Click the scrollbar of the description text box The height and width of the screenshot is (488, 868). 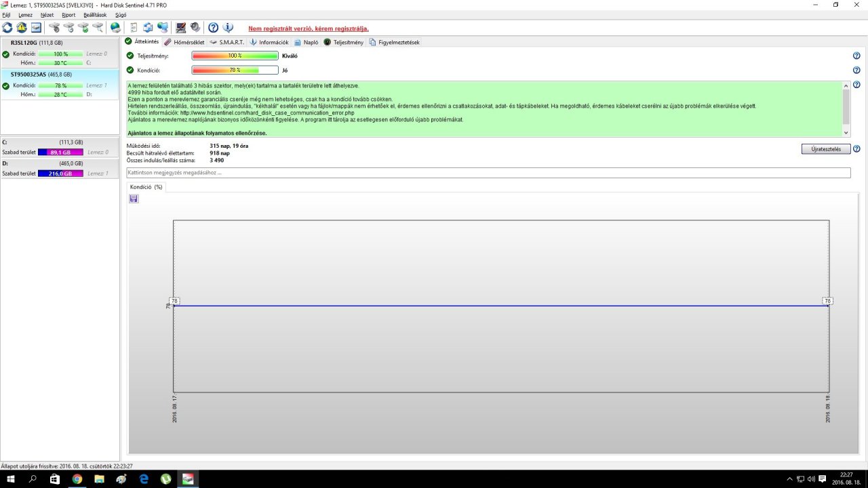(846, 109)
